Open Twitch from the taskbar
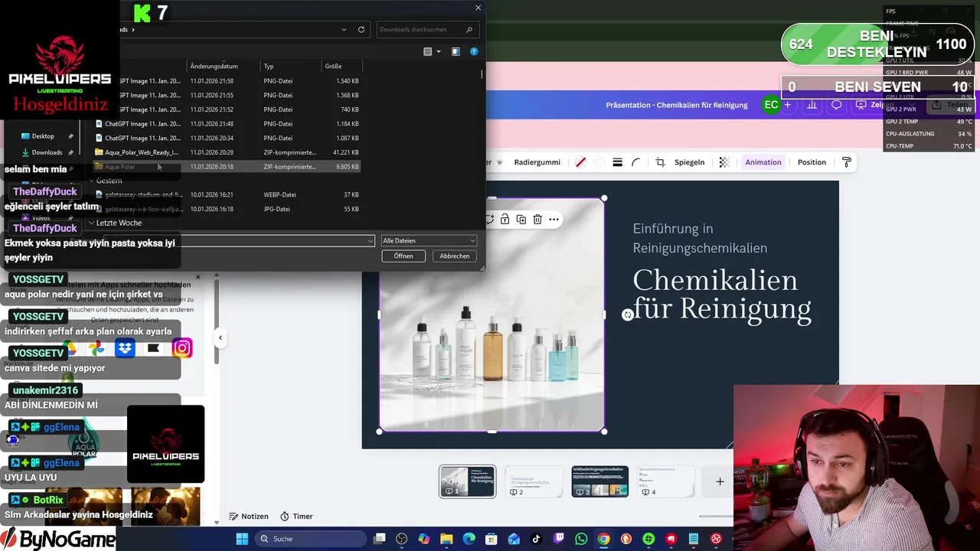This screenshot has height=551, width=980. pyautogui.click(x=559, y=539)
